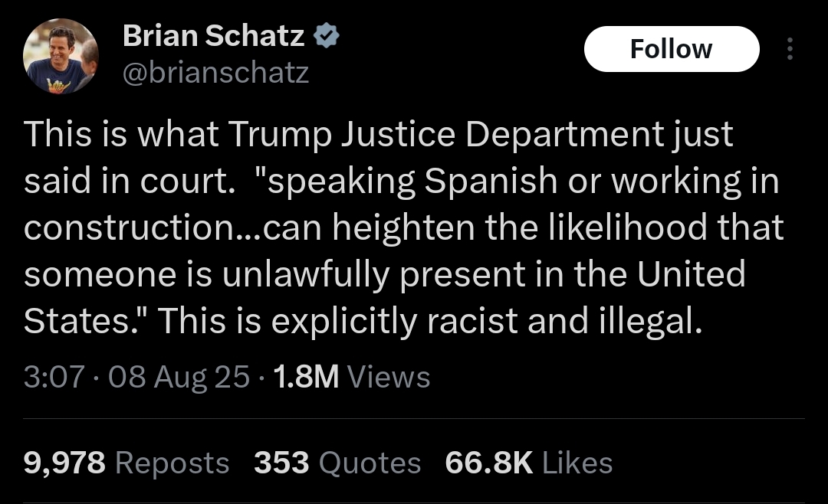Click the 08 Aug 25 date
The height and width of the screenshot is (504, 828).
pyautogui.click(x=179, y=377)
